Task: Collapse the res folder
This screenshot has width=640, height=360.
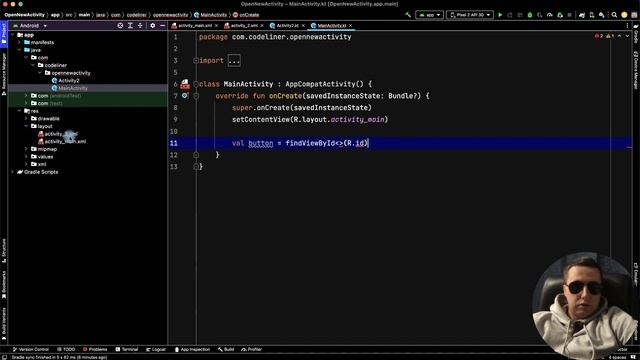Action: coord(19,111)
